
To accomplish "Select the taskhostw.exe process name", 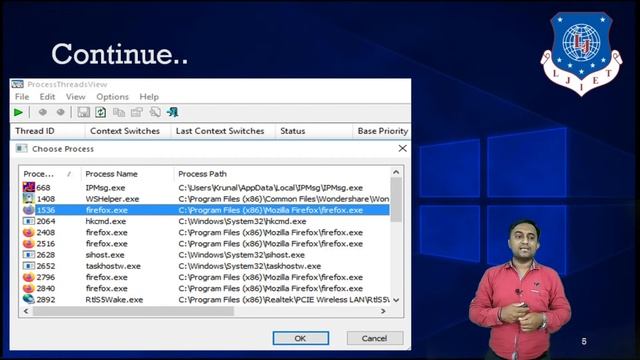I will [x=113, y=266].
